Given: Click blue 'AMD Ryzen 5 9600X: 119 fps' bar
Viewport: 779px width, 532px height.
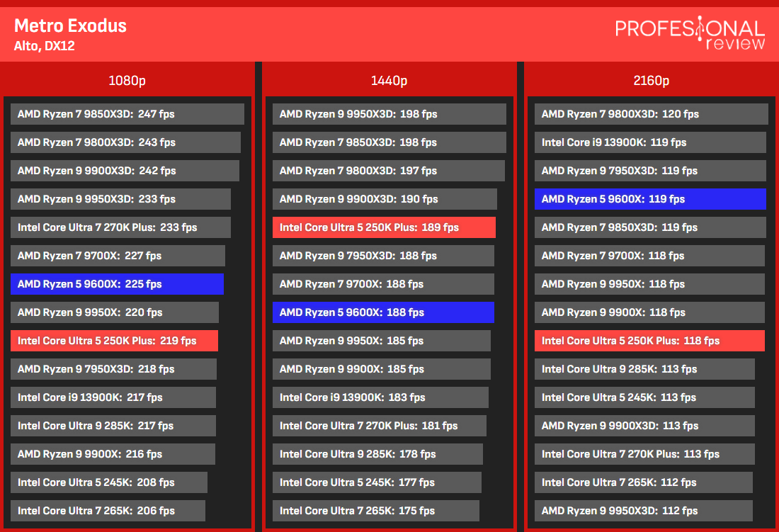Looking at the screenshot, I should (x=650, y=198).
